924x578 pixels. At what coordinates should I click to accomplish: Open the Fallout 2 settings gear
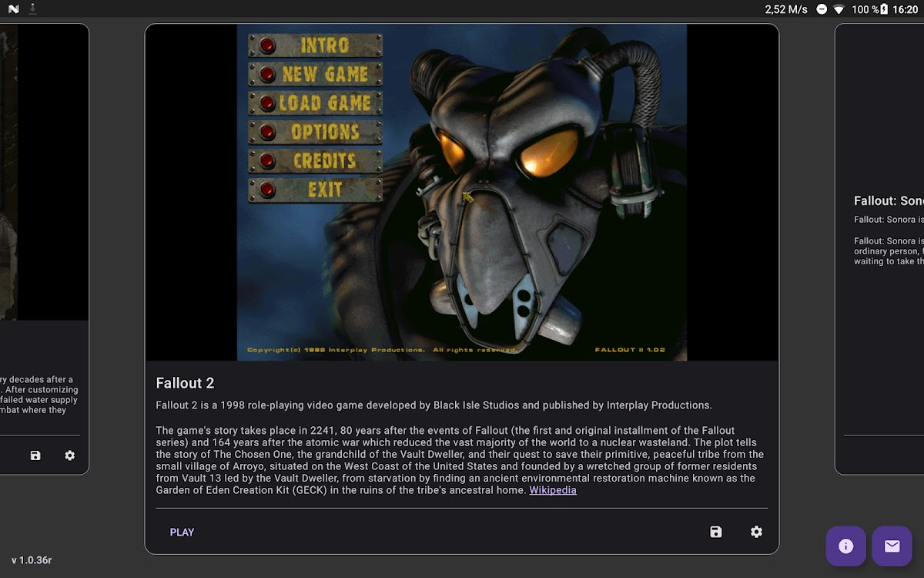point(756,532)
